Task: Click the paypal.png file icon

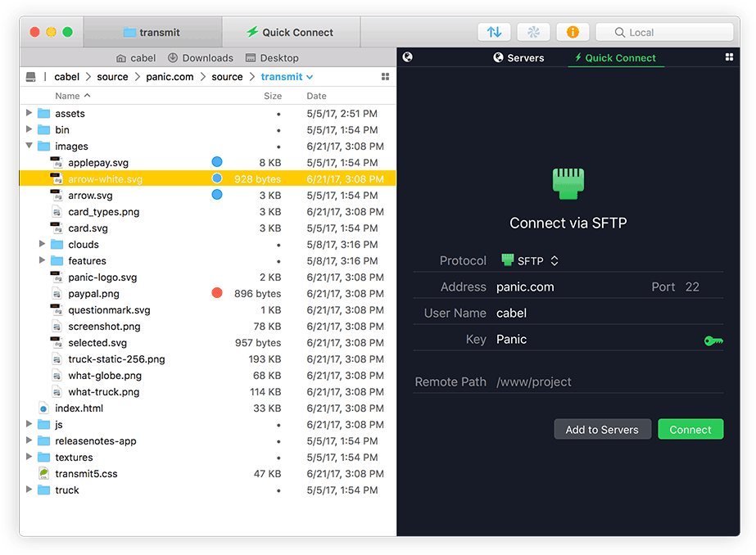Action: tap(57, 294)
